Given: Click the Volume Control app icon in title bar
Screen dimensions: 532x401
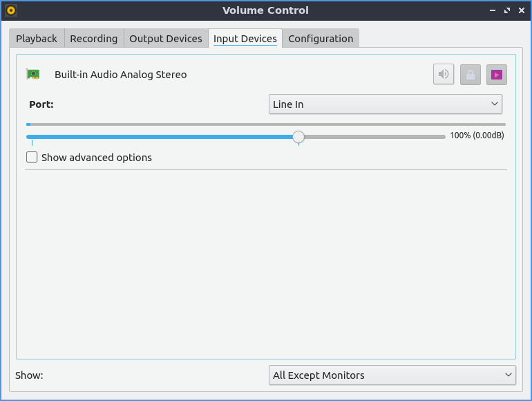Looking at the screenshot, I should 10,10.
